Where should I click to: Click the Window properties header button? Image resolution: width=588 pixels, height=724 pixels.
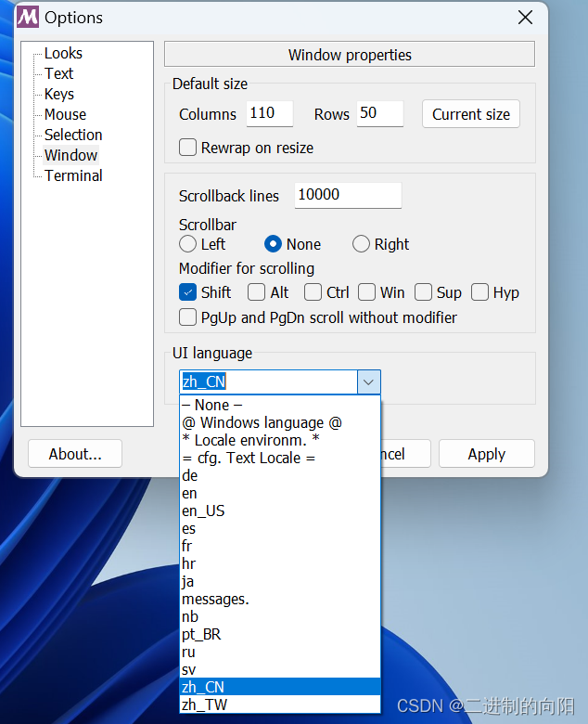pos(350,55)
